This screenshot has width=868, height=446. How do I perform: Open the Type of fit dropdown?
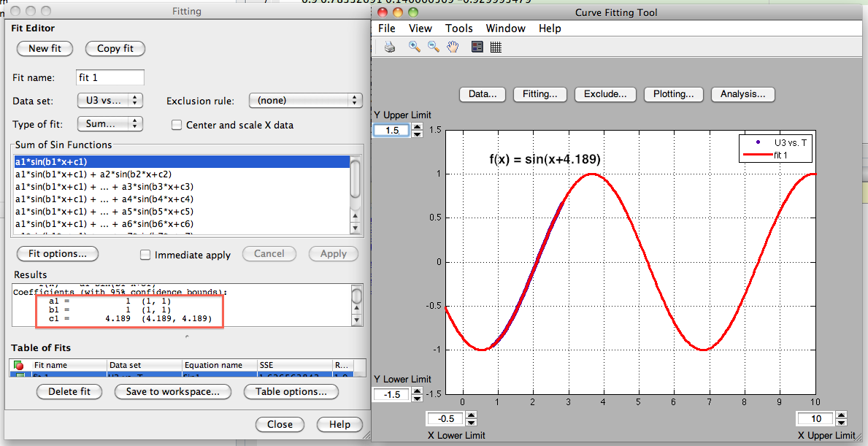tap(110, 124)
